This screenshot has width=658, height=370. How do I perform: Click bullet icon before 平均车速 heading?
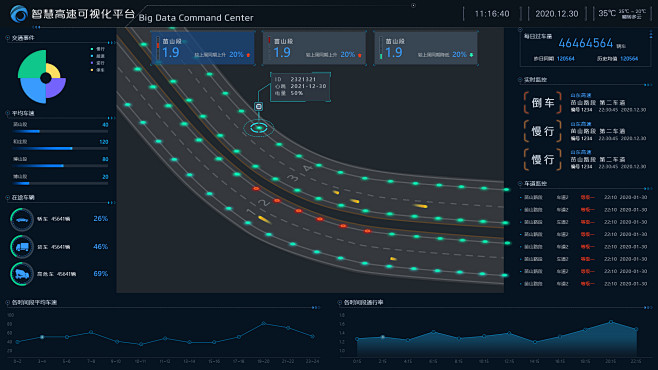point(8,113)
